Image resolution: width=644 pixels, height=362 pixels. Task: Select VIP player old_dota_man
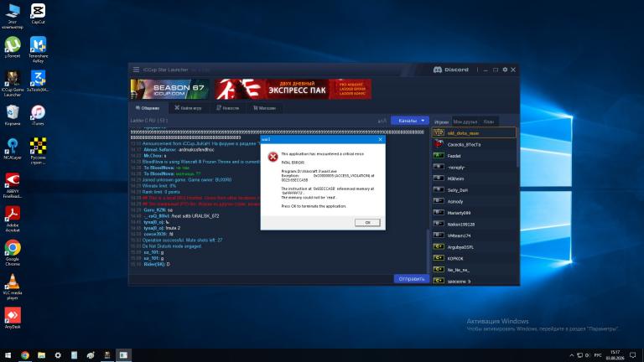pyautogui.click(x=474, y=133)
